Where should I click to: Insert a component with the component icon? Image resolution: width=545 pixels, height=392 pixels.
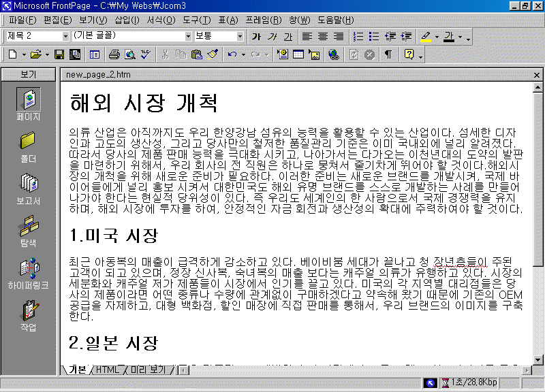283,54
